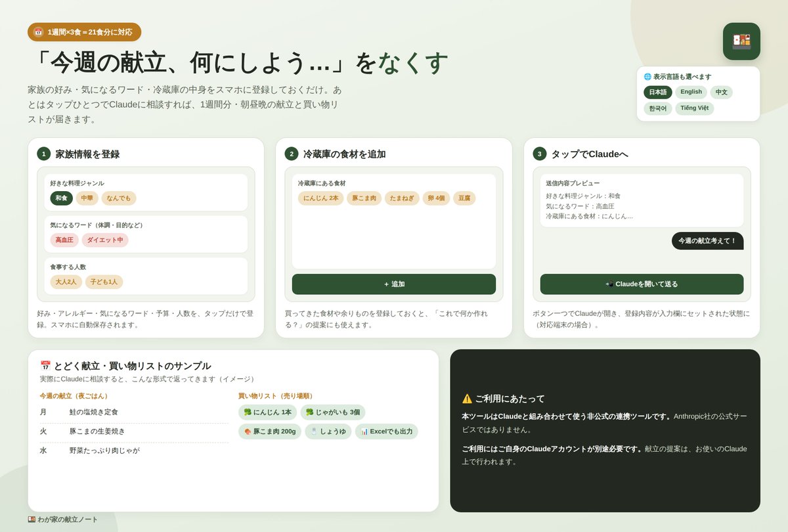Click the 卵 4個 ingredient chip
This screenshot has height=532, width=788.
436,198
